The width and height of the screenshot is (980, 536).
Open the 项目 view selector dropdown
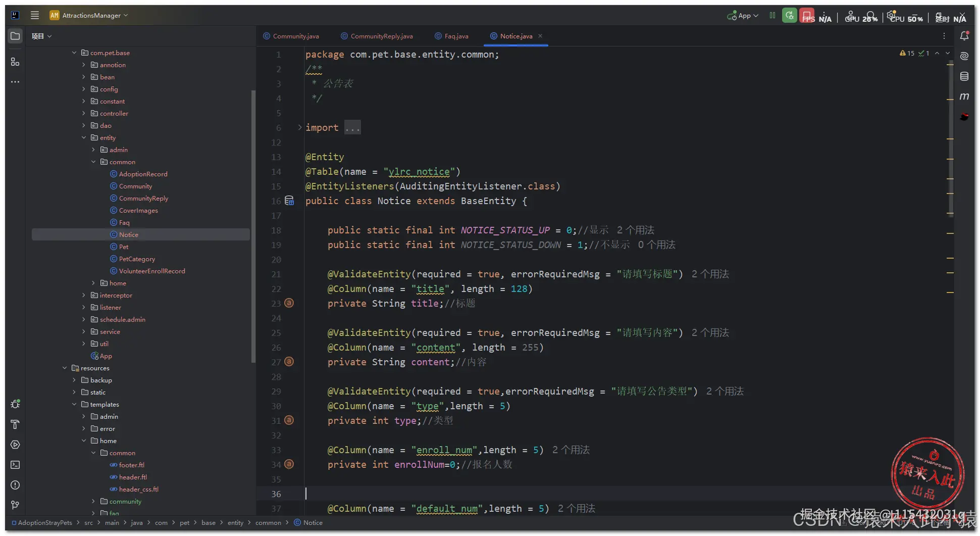click(x=41, y=36)
